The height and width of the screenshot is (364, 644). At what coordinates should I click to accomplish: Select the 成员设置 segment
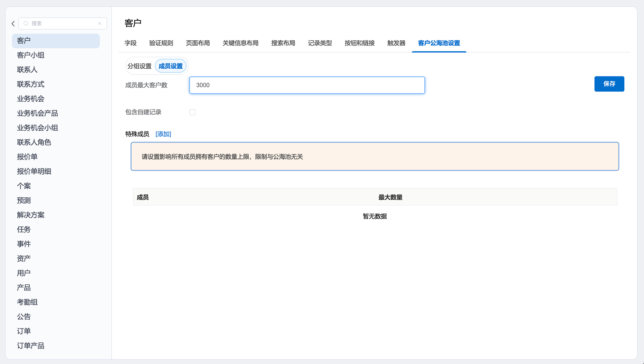171,66
